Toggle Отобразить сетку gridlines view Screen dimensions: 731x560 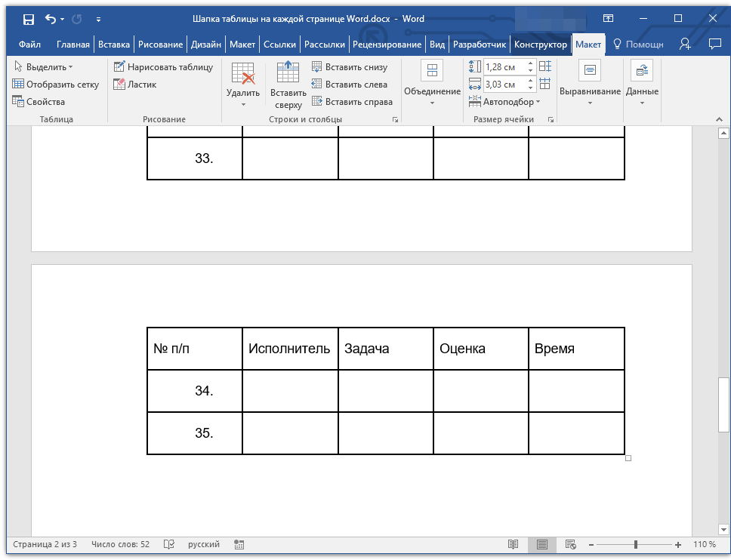click(56, 85)
